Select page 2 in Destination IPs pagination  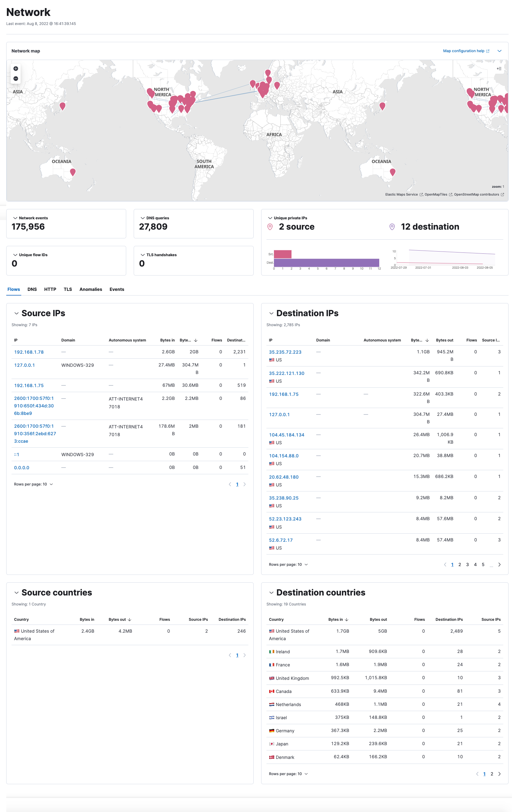(460, 565)
